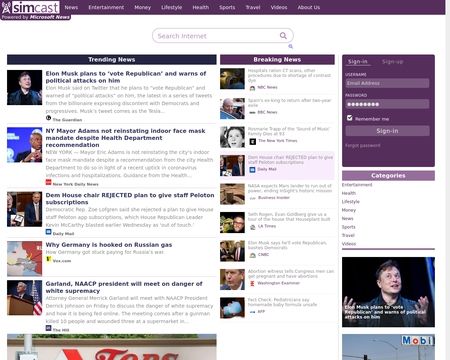
Task: Click the search magnifier icon in search box
Action: (283, 36)
